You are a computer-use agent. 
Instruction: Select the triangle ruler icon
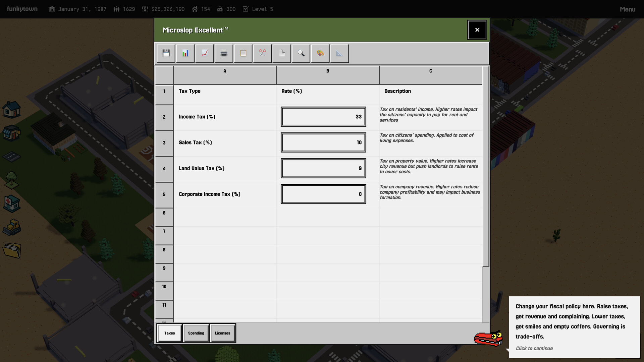coord(339,53)
